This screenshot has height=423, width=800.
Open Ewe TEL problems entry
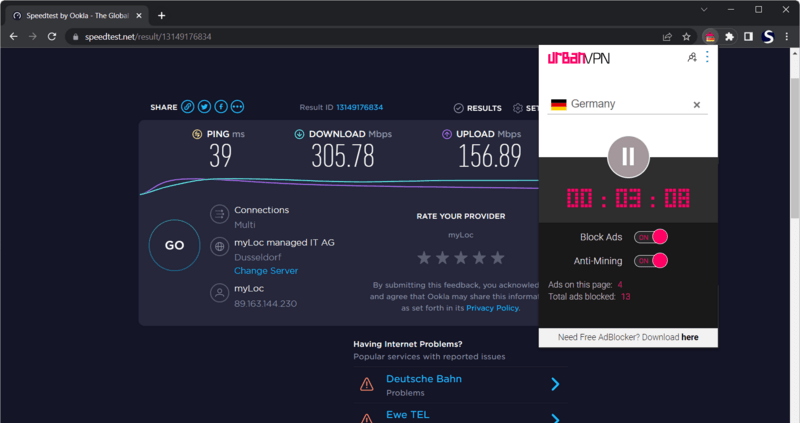tap(408, 415)
